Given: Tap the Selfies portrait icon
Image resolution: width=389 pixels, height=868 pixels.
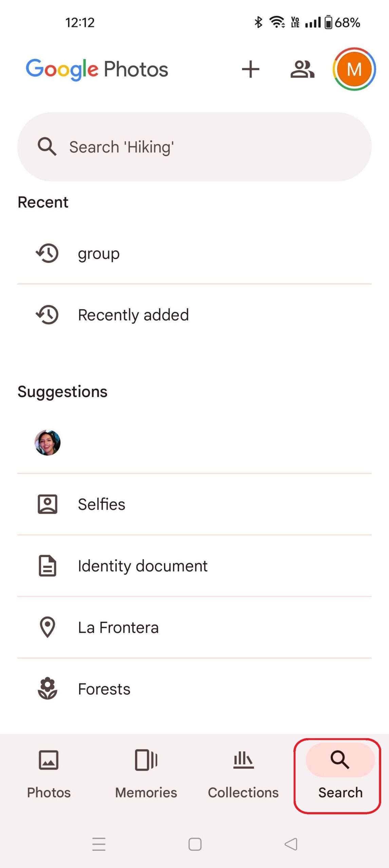Looking at the screenshot, I should [48, 504].
